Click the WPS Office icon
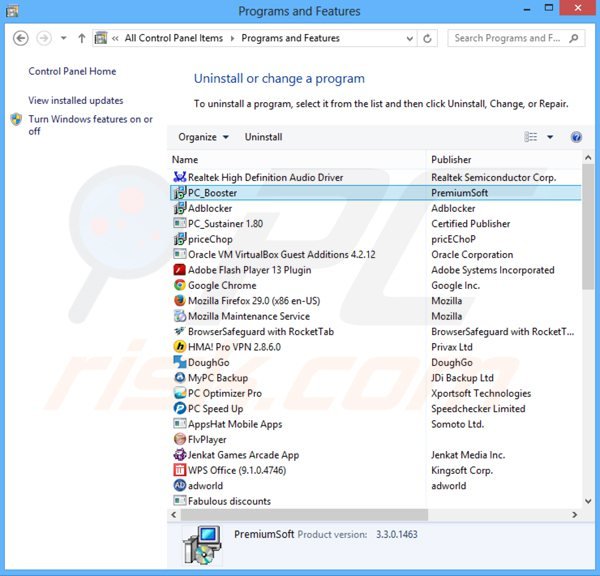The height and width of the screenshot is (576, 600). (x=179, y=470)
